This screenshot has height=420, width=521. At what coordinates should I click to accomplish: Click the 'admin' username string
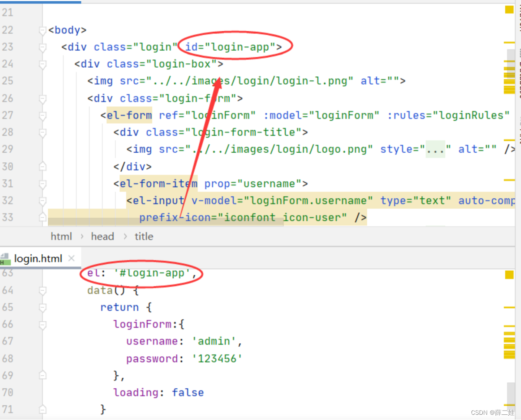tap(214, 341)
